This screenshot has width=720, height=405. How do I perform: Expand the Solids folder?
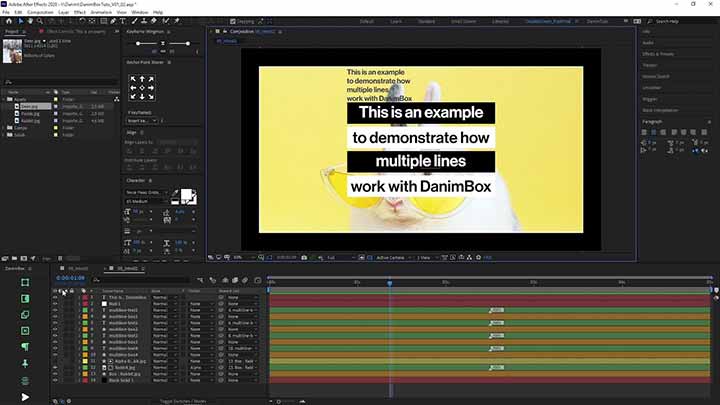pyautogui.click(x=4, y=135)
